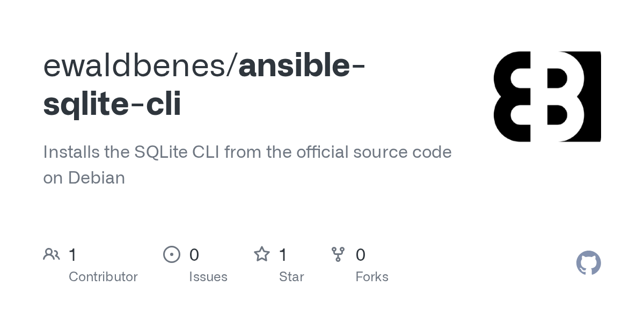Screen dimensions: 644x322
Task: Click the "Star" label text
Action: 291,277
